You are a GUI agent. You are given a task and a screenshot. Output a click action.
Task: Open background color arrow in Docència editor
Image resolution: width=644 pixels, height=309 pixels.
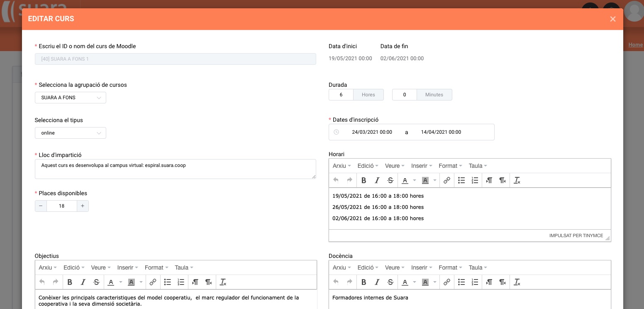pos(434,282)
